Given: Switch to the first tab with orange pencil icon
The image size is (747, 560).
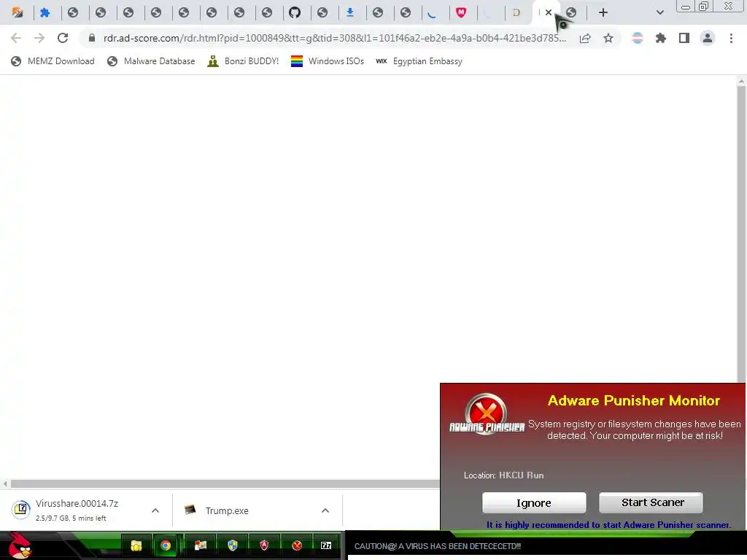Looking at the screenshot, I should coord(18,12).
